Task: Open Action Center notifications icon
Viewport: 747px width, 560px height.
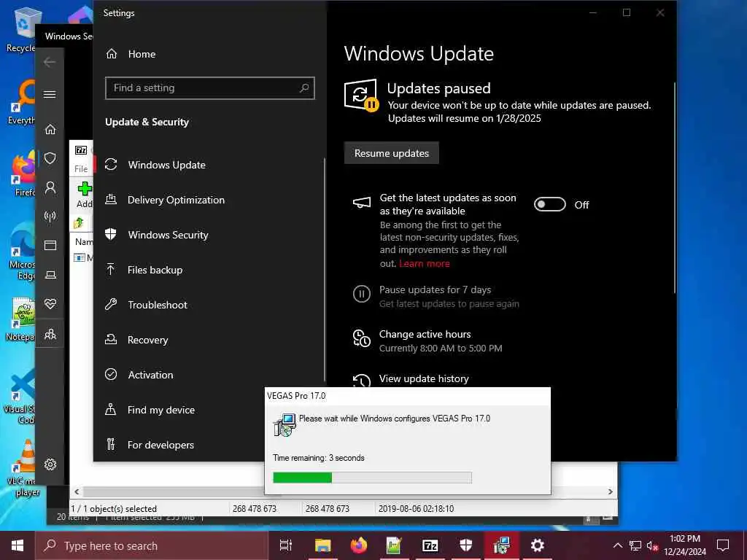Action: (723, 545)
